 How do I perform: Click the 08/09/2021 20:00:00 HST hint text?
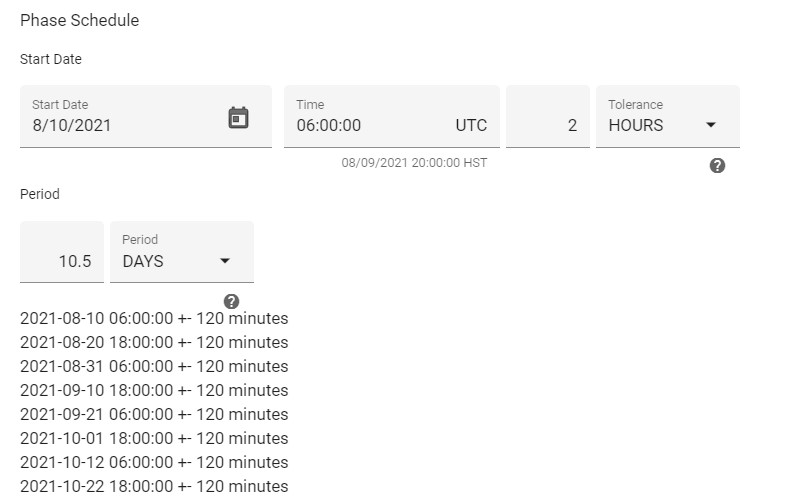pos(414,163)
